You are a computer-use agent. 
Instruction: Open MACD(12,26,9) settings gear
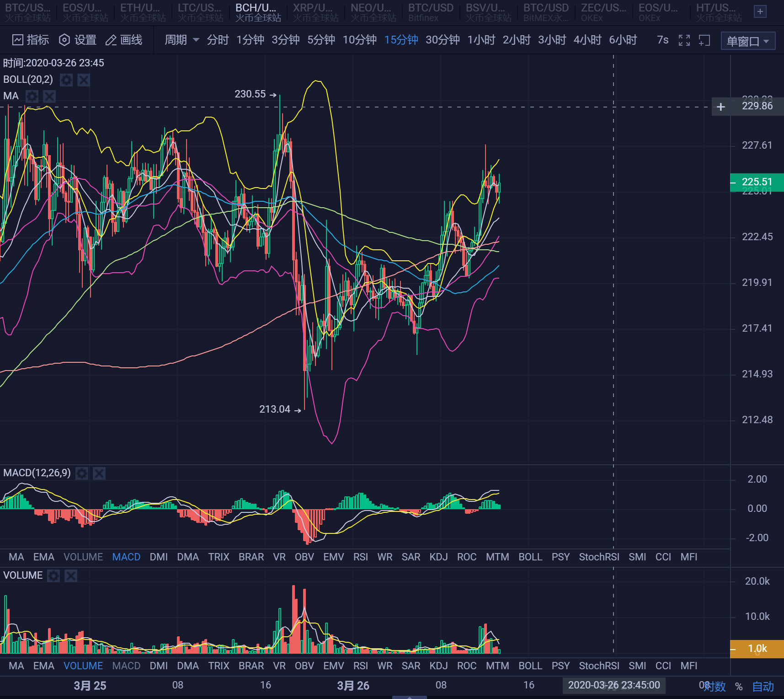[x=82, y=473]
